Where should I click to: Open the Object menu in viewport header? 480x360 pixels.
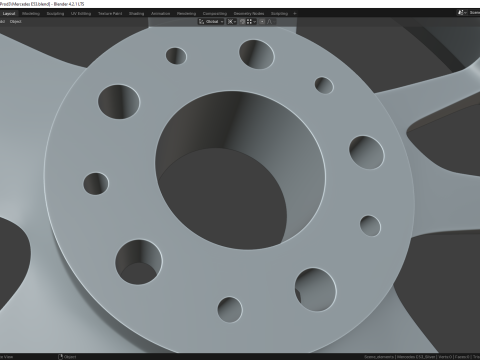tap(16, 22)
